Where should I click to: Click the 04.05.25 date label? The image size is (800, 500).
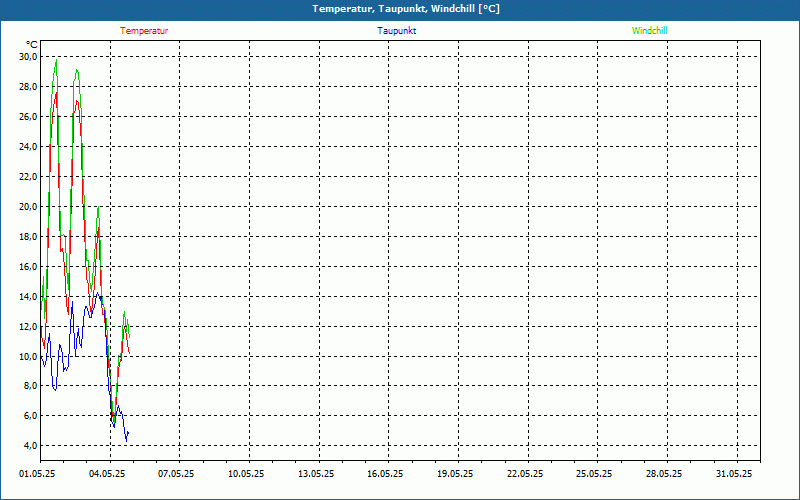point(107,474)
